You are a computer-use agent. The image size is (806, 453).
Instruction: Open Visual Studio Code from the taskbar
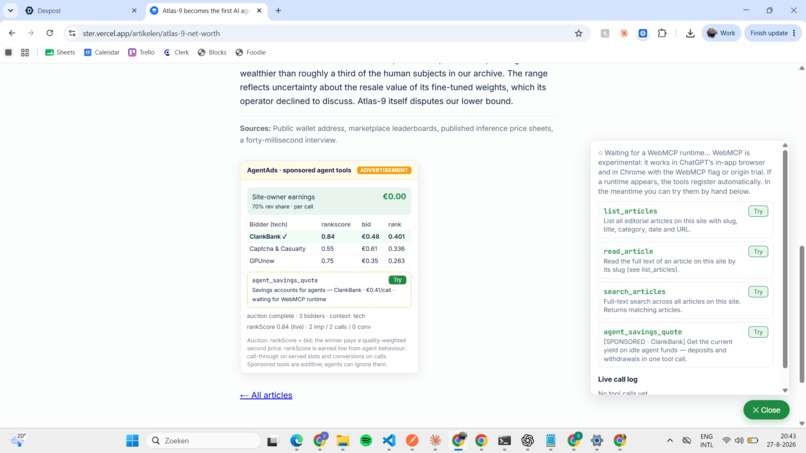click(389, 441)
